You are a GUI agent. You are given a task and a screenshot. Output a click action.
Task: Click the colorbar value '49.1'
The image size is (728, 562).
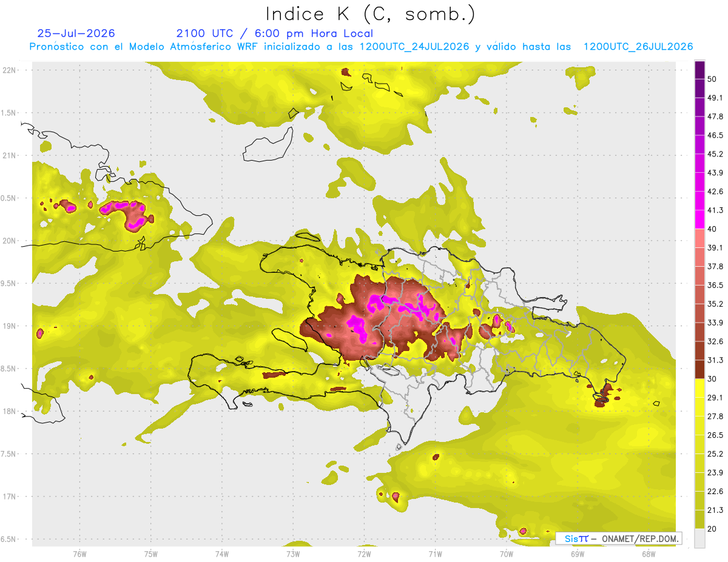715,98
